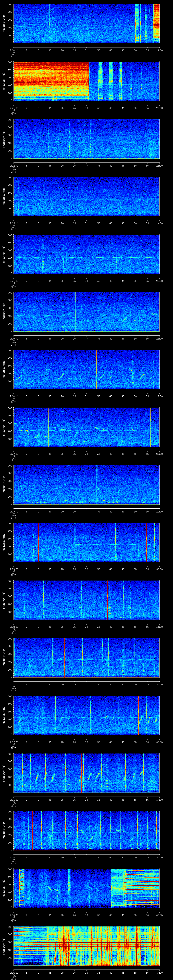
Task: Click the spectrogram panel starting at 2:22:00
Action: [86, 139]
